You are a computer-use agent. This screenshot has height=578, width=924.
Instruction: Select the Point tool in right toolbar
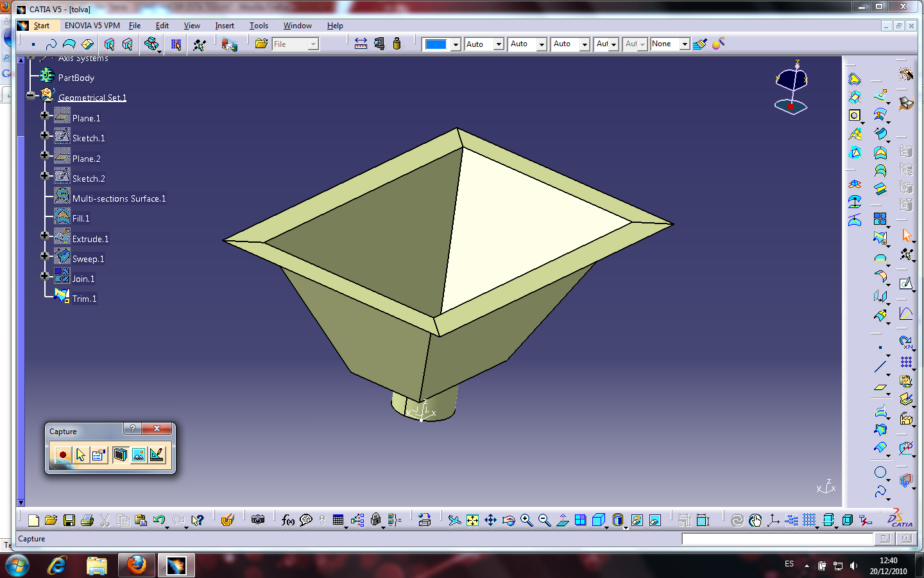click(x=880, y=347)
